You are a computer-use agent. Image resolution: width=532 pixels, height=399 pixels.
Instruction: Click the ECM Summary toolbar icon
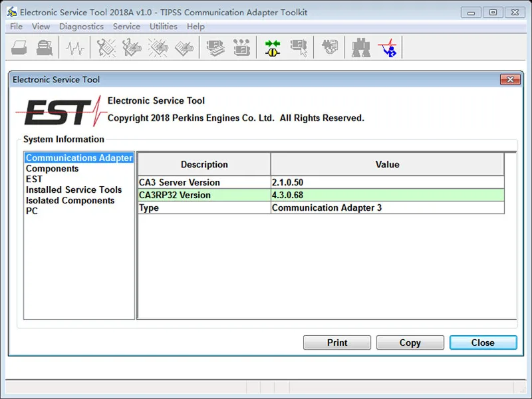215,47
